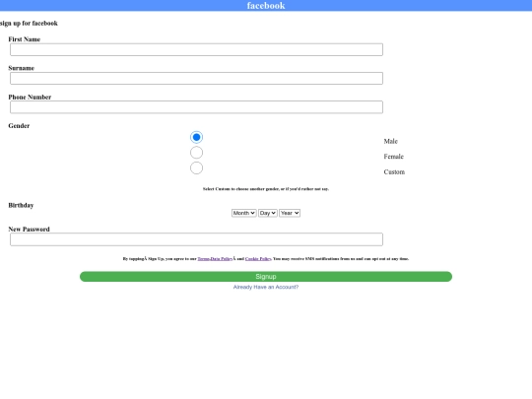Focus the Surname input field
Screen dimensions: 532x399
pyautogui.click(x=196, y=79)
